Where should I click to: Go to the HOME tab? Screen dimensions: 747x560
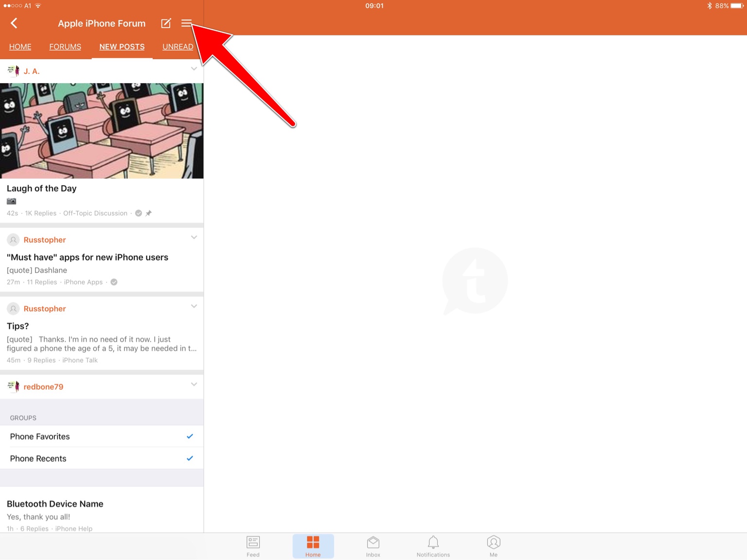click(x=20, y=47)
